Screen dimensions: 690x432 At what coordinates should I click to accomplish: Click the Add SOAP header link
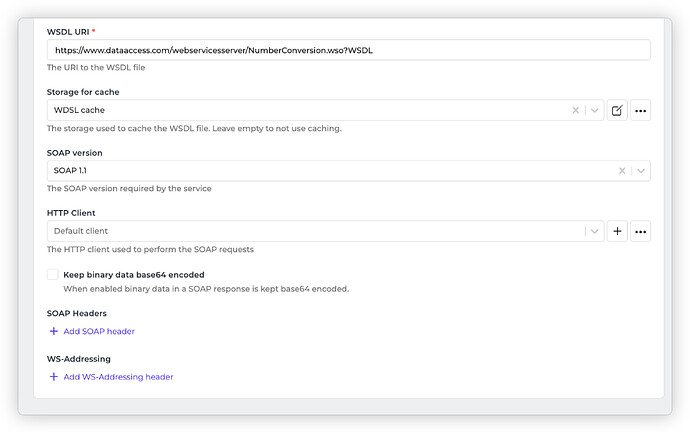[92, 331]
